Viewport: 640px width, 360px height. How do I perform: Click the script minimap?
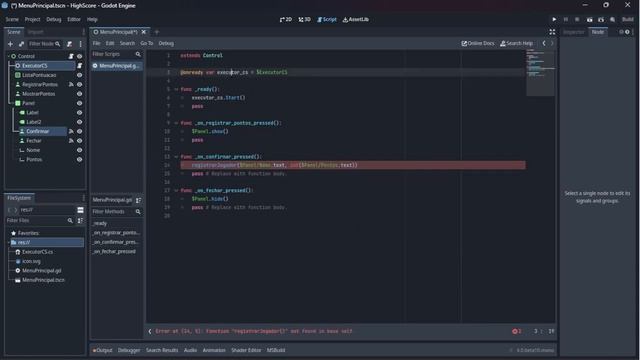coord(540,73)
